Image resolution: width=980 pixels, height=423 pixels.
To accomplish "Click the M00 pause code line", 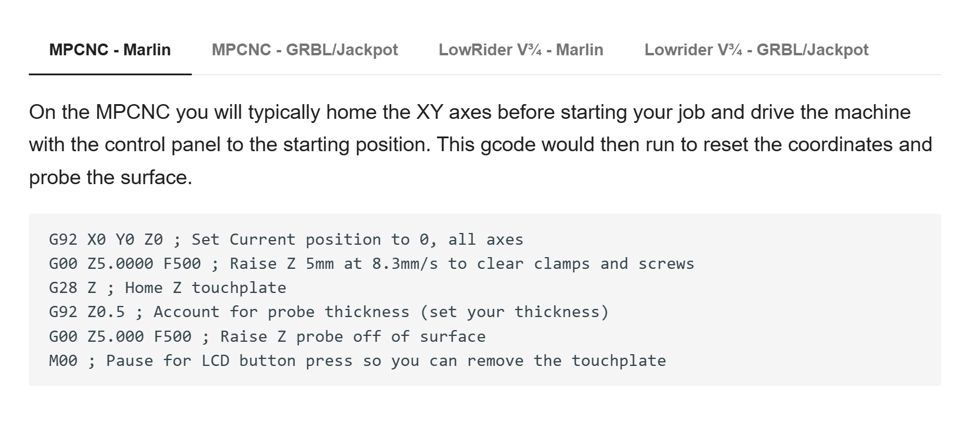I will tap(357, 361).
